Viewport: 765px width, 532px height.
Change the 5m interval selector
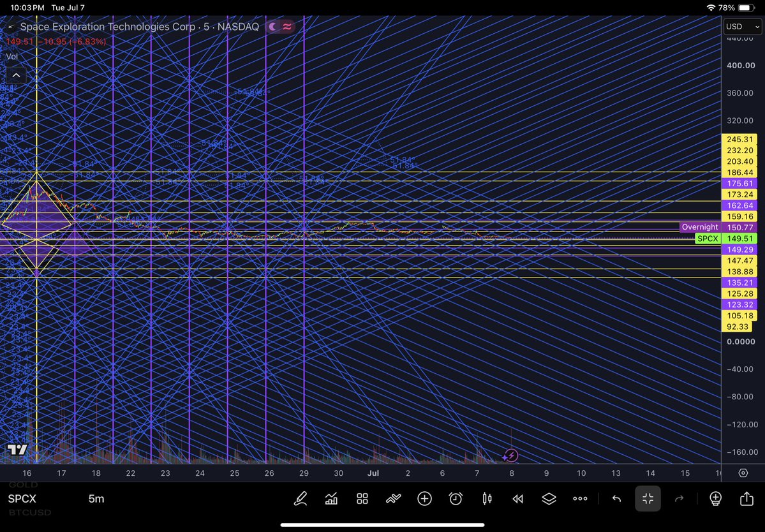96,498
